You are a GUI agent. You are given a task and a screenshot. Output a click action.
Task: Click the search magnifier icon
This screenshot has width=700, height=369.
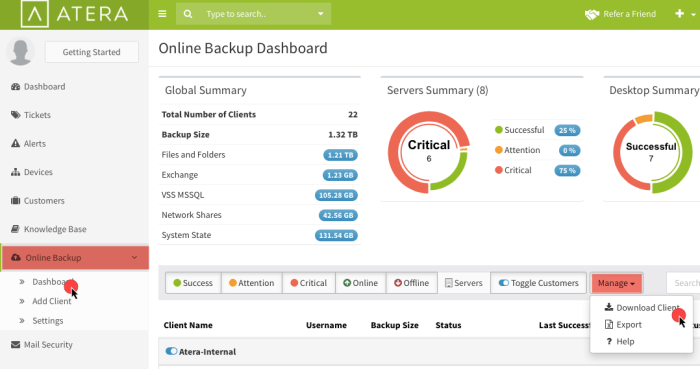pos(188,14)
